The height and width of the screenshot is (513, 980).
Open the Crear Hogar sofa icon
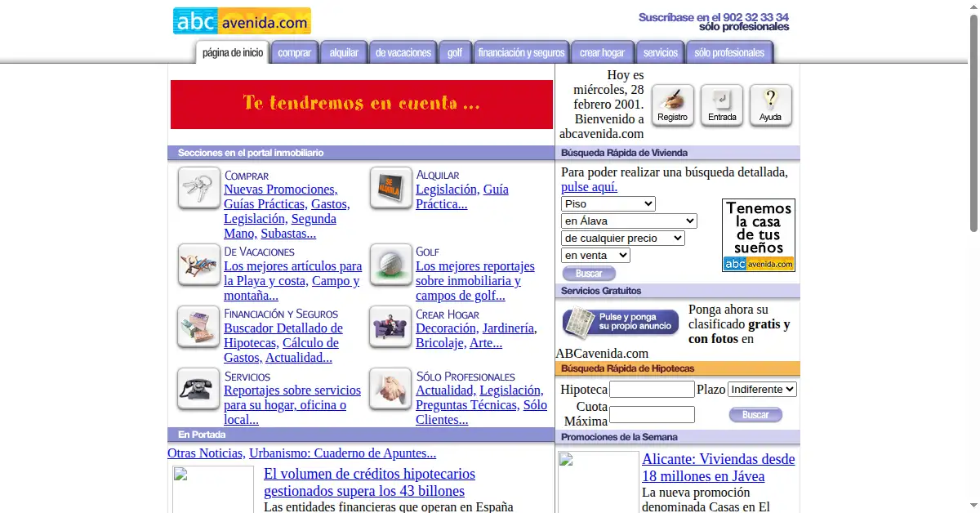(x=391, y=328)
